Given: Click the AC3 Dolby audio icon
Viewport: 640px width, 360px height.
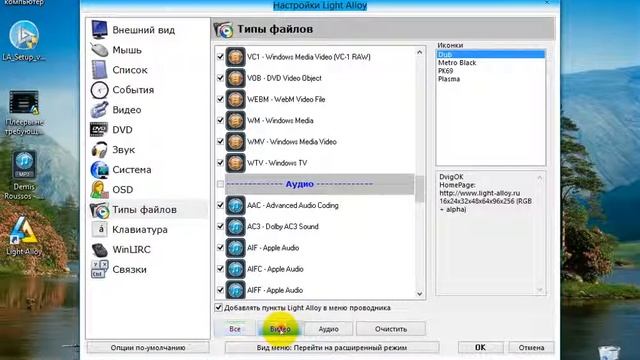Looking at the screenshot, I should click(235, 227).
